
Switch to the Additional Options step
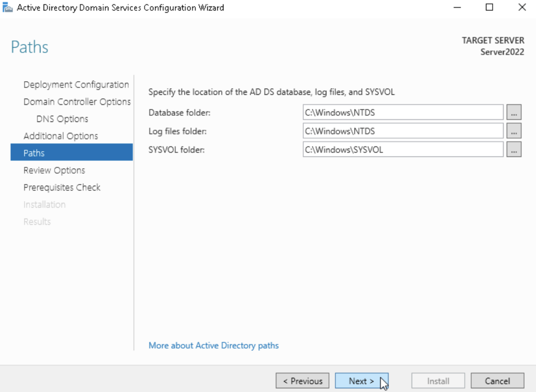61,136
